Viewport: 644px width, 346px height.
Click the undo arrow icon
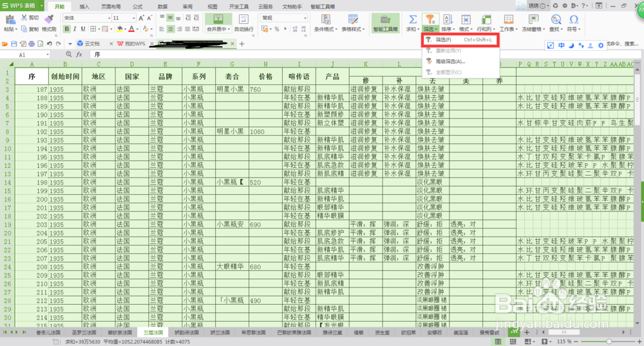(50, 44)
